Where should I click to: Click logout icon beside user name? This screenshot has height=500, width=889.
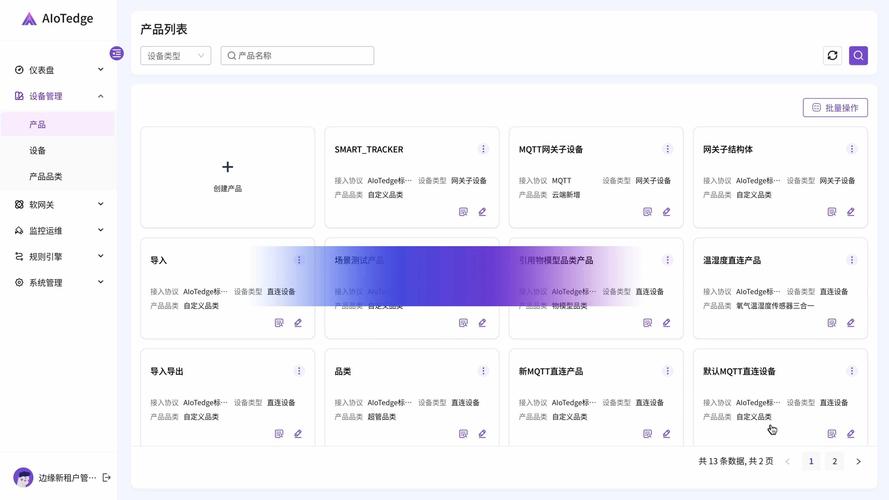[106, 478]
